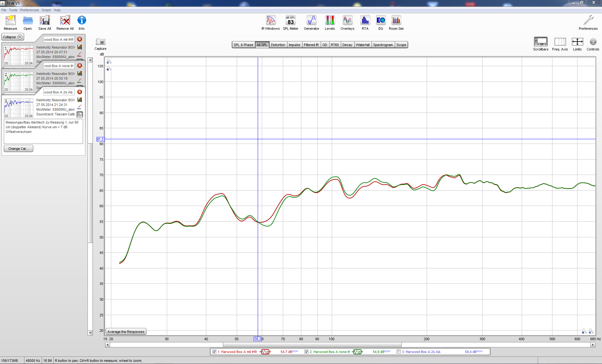
Task: Select measurement 2 thumbnail graph
Action: click(x=18, y=82)
